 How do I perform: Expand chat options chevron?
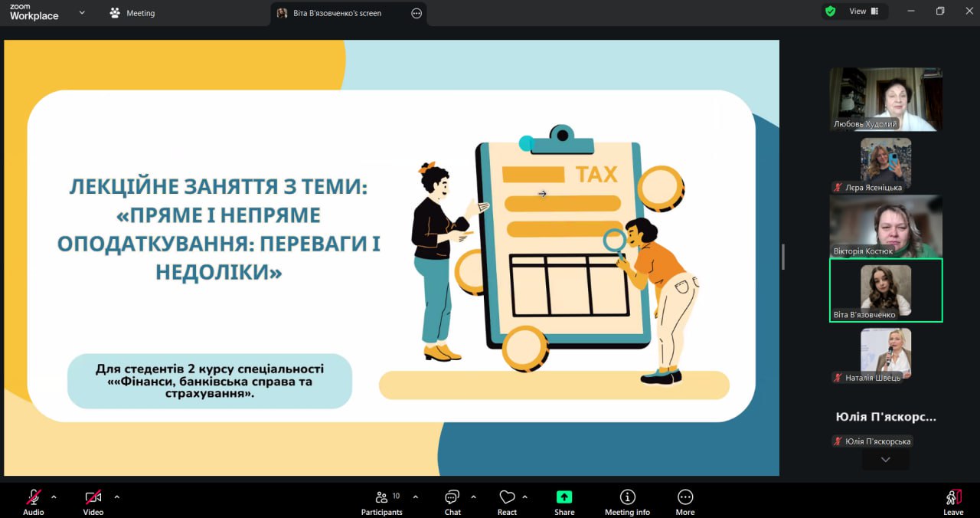(473, 497)
